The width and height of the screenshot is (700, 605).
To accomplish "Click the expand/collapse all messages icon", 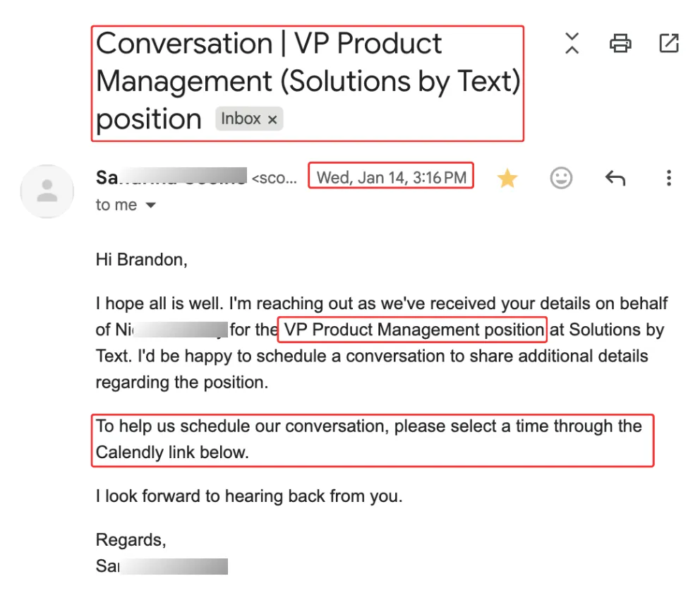I will click(x=572, y=43).
